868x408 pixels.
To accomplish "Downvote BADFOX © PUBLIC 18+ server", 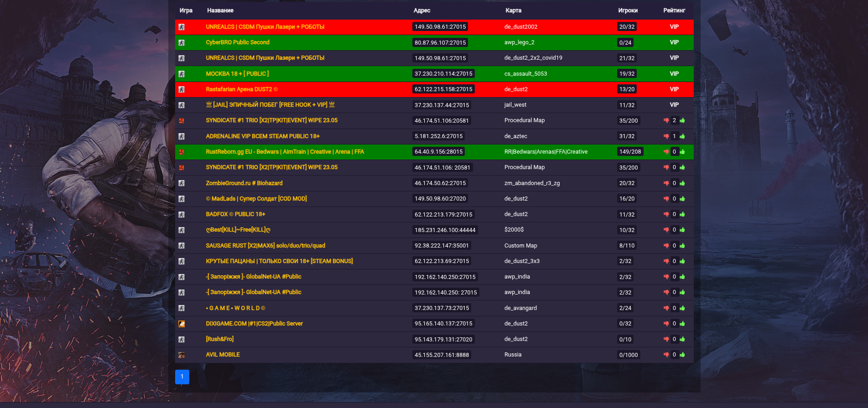I will click(666, 214).
